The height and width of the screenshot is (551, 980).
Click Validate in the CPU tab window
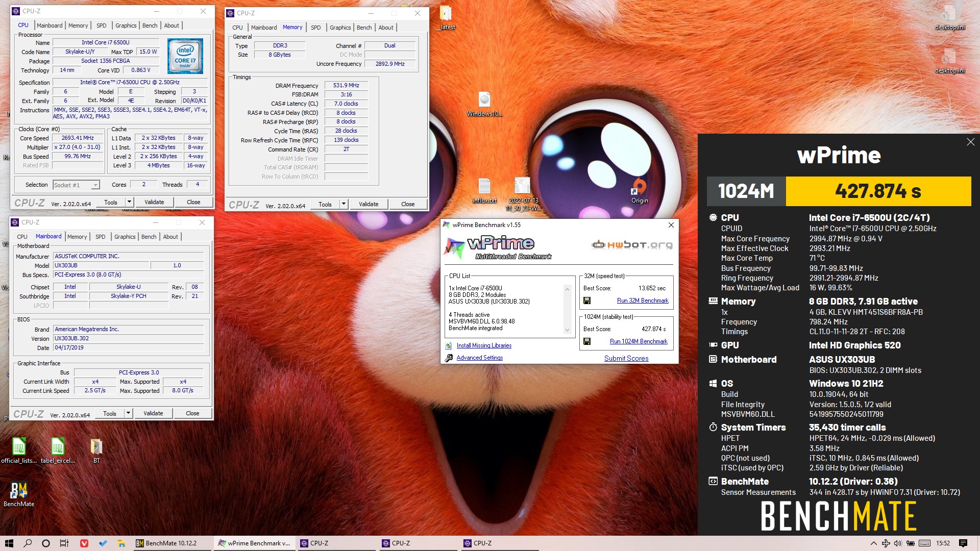tap(154, 202)
